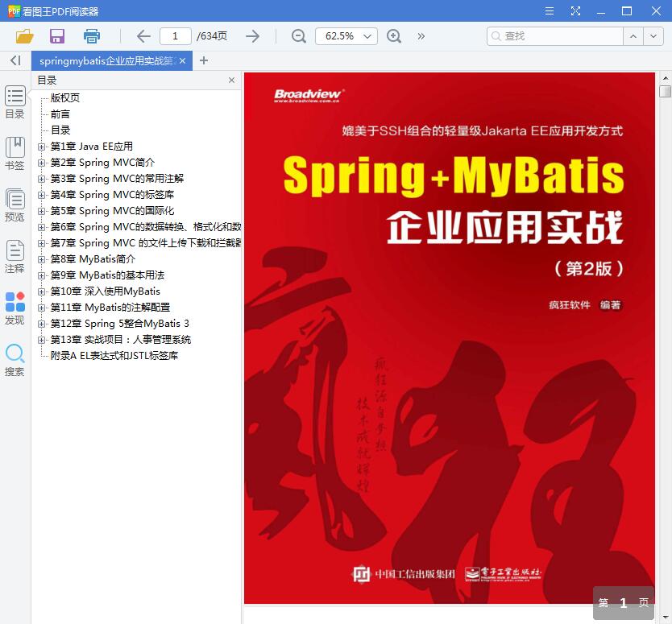Jump to 版权页 in outline
The height and width of the screenshot is (624, 672).
pyautogui.click(x=65, y=97)
